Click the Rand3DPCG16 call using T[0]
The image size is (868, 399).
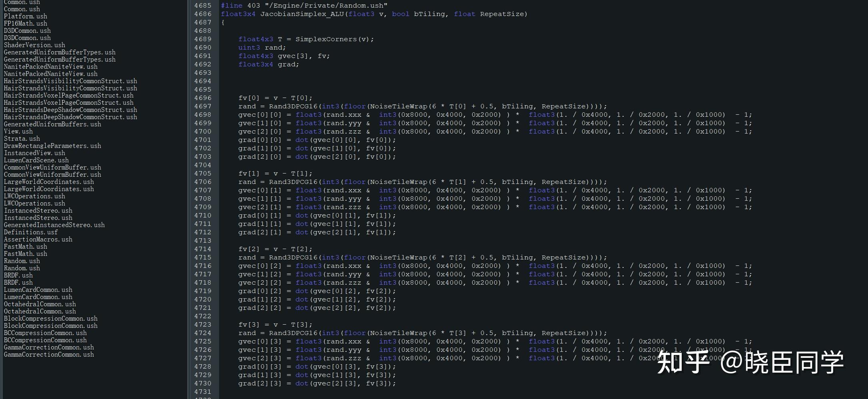[x=423, y=106]
